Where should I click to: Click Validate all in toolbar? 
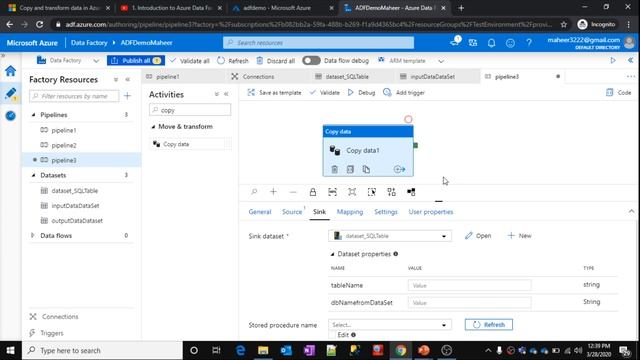tap(189, 60)
